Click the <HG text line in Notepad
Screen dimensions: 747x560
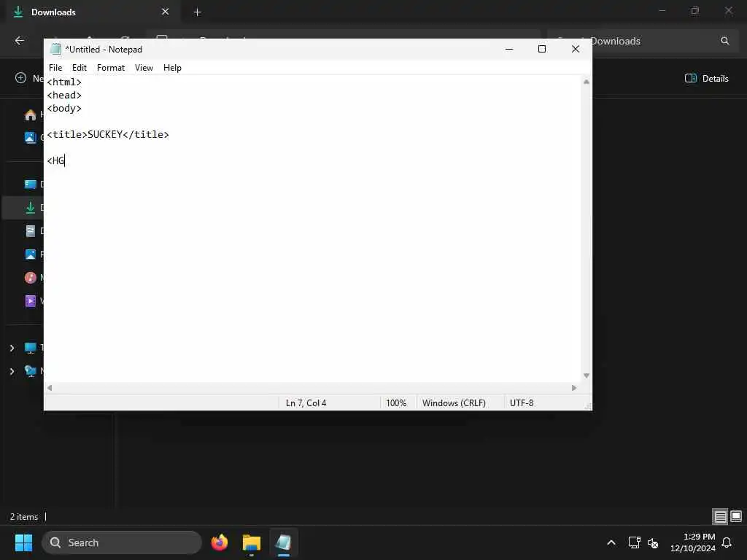click(x=55, y=160)
